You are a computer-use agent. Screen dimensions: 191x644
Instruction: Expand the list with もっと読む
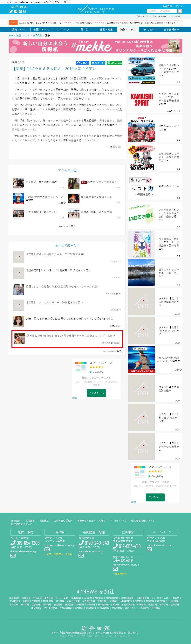click(x=67, y=226)
